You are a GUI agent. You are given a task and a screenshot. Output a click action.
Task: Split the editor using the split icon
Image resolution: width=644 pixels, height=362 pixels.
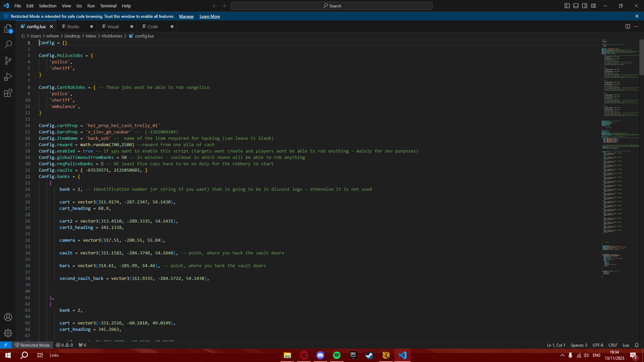tap(628, 26)
